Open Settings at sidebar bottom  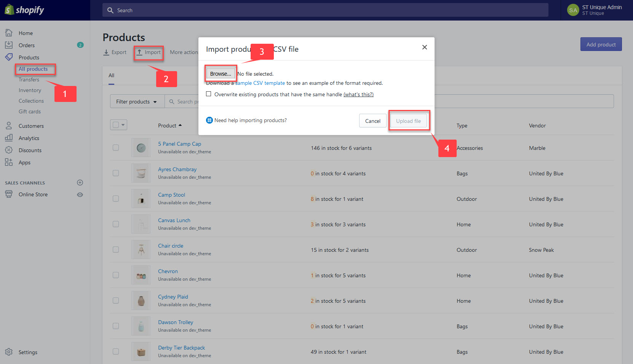(28, 352)
